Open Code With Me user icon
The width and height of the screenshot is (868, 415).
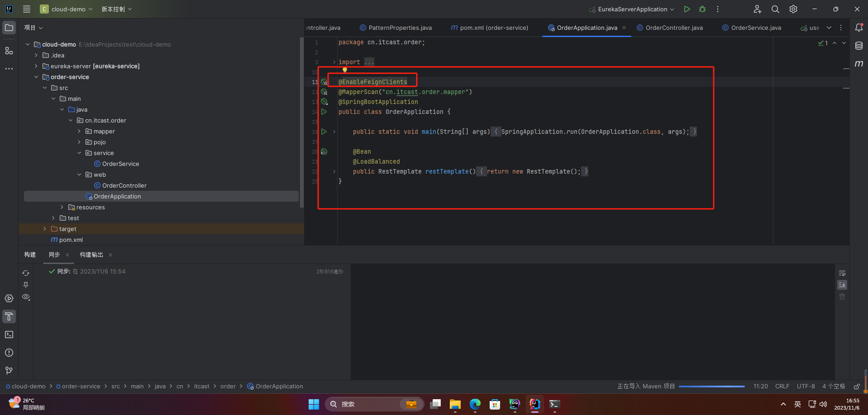[x=757, y=9]
